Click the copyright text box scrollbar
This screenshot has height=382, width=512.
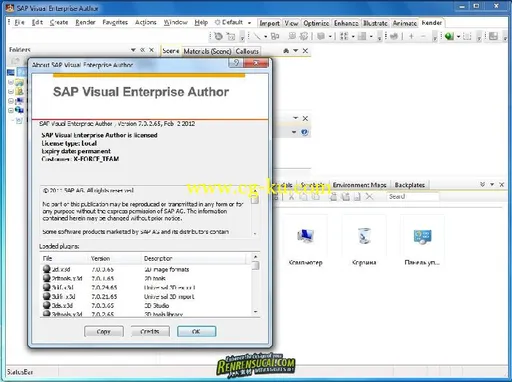(x=255, y=211)
